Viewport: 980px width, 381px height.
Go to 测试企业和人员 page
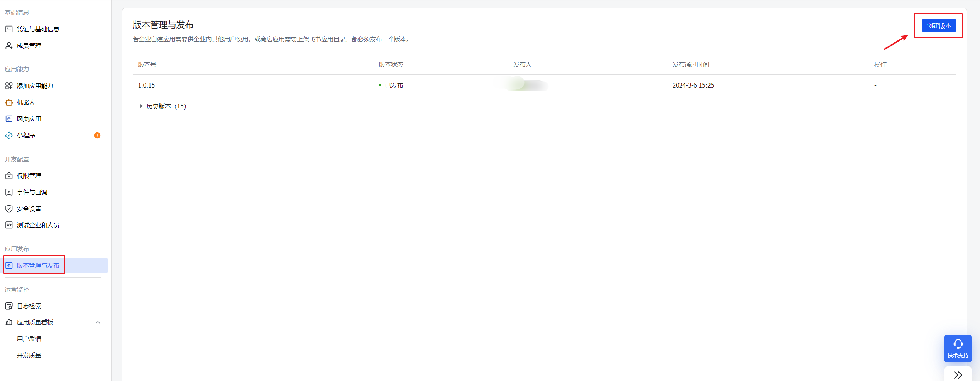pos(38,225)
